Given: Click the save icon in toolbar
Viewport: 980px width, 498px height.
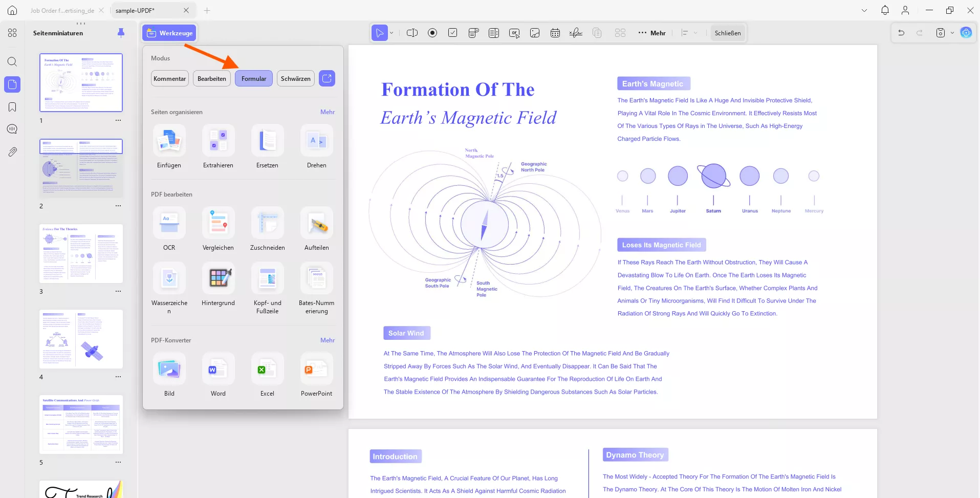Looking at the screenshot, I should tap(941, 33).
